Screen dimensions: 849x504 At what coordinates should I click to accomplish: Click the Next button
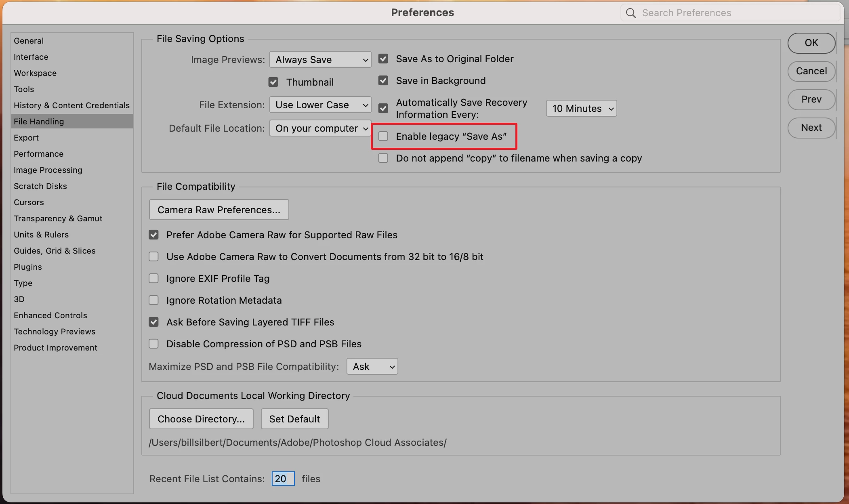click(811, 128)
